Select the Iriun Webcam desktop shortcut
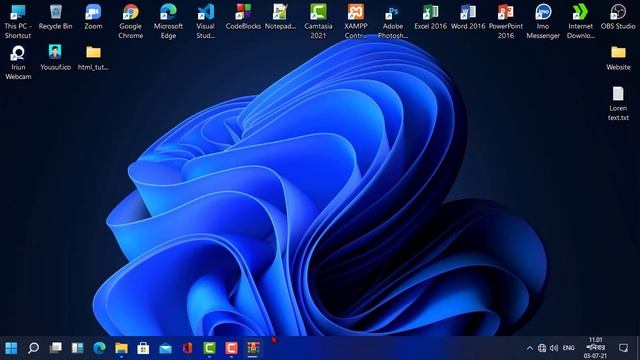The height and width of the screenshot is (360, 640). click(18, 62)
